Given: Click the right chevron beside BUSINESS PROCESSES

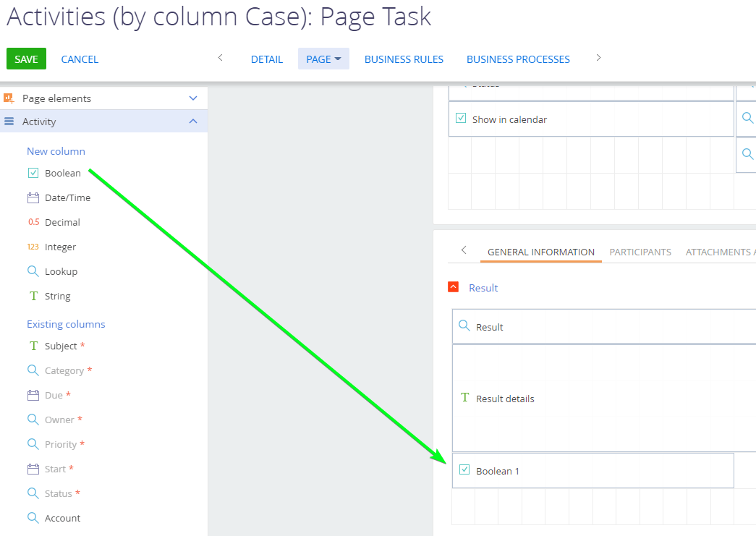Looking at the screenshot, I should (598, 59).
